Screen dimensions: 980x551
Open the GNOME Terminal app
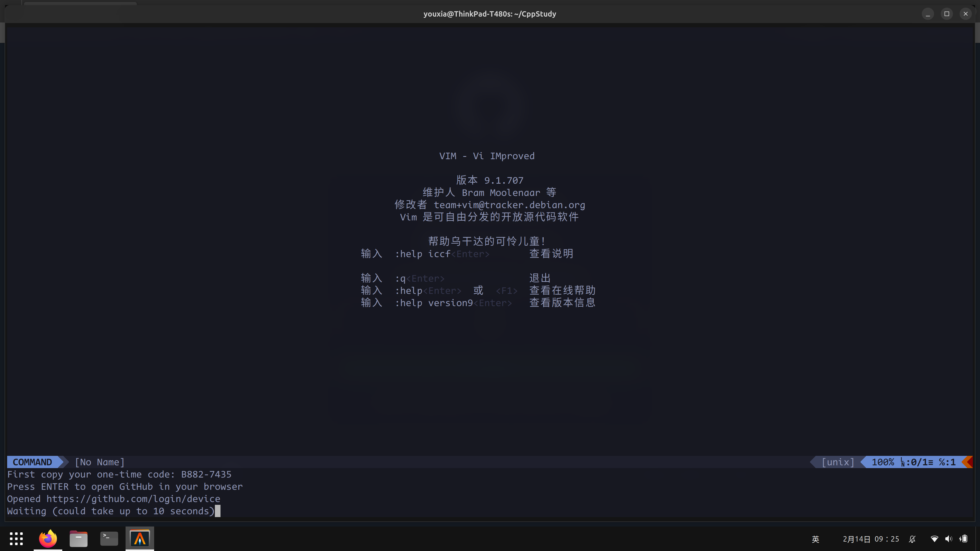109,539
